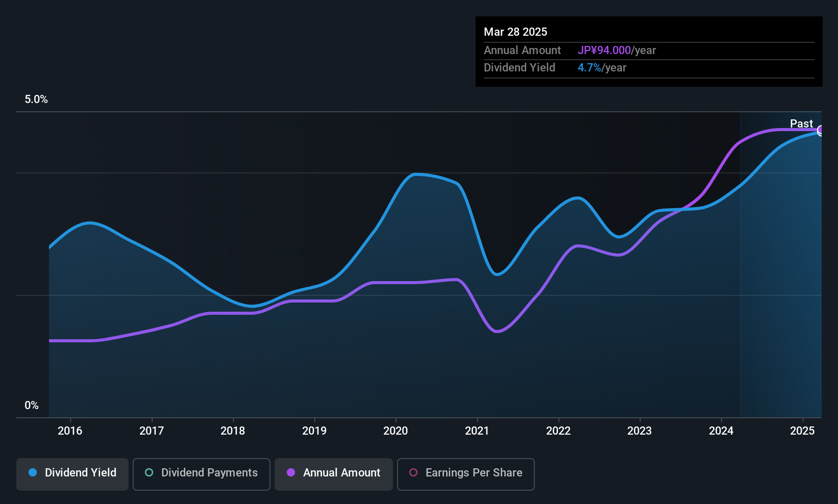The height and width of the screenshot is (504, 838).
Task: Click the purple Annual Amount legend dot
Action: point(291,473)
